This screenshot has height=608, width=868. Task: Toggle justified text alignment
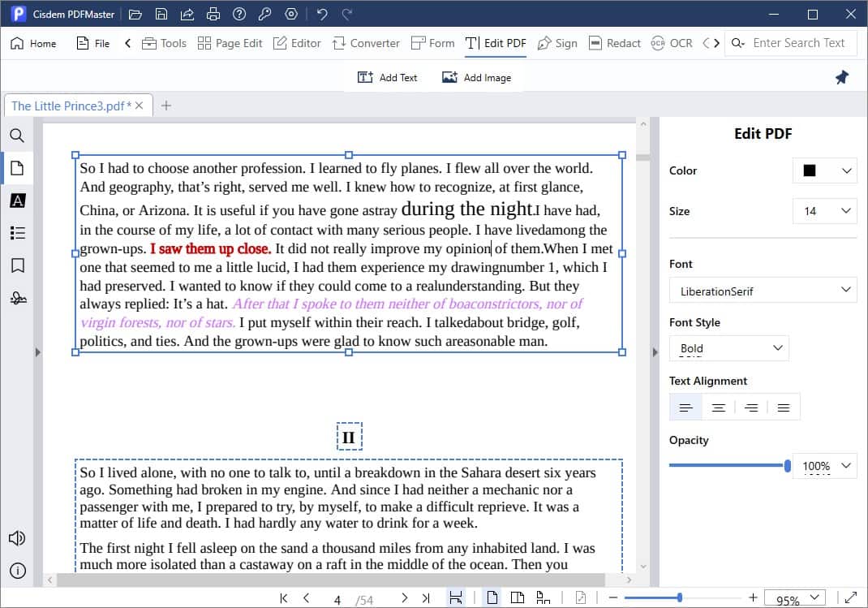click(x=783, y=407)
